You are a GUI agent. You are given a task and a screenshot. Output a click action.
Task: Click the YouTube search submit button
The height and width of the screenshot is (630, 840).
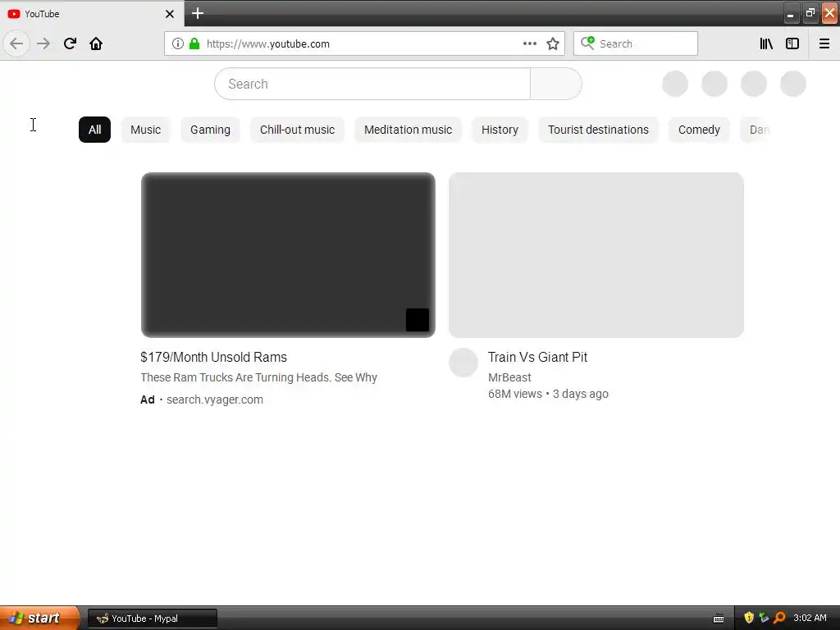[555, 84]
